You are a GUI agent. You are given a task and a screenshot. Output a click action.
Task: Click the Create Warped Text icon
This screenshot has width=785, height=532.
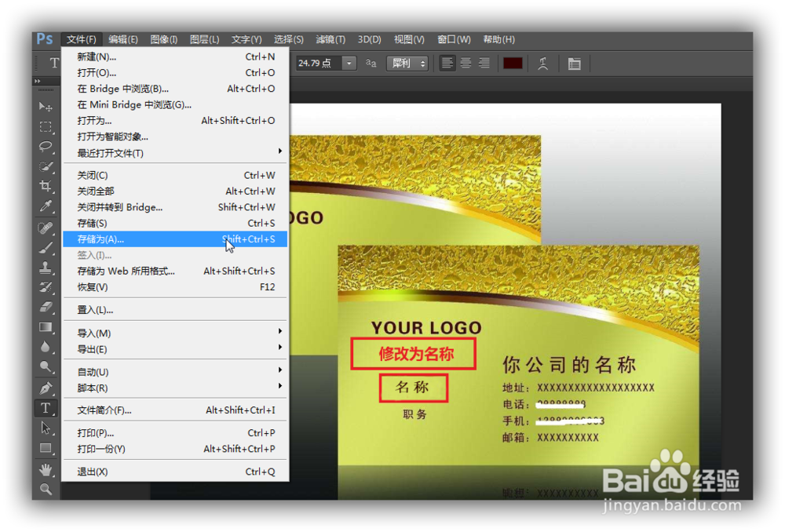pyautogui.click(x=542, y=64)
